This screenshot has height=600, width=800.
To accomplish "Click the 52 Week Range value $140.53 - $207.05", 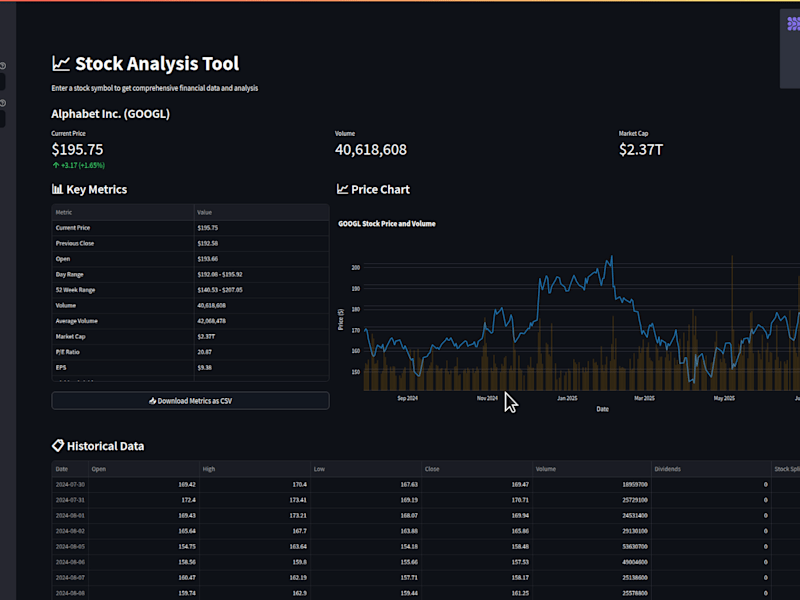I will click(220, 290).
